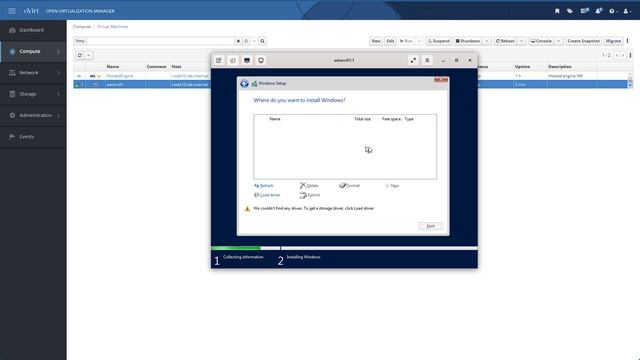Open the help menu in the header

[x=613, y=11]
